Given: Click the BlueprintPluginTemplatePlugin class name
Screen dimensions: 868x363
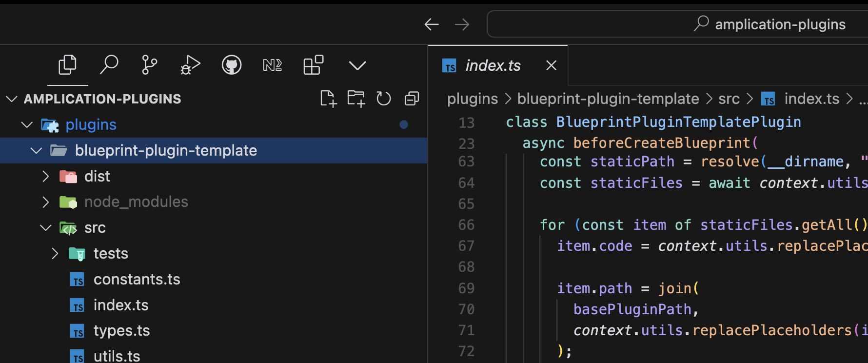Looking at the screenshot, I should tap(679, 122).
